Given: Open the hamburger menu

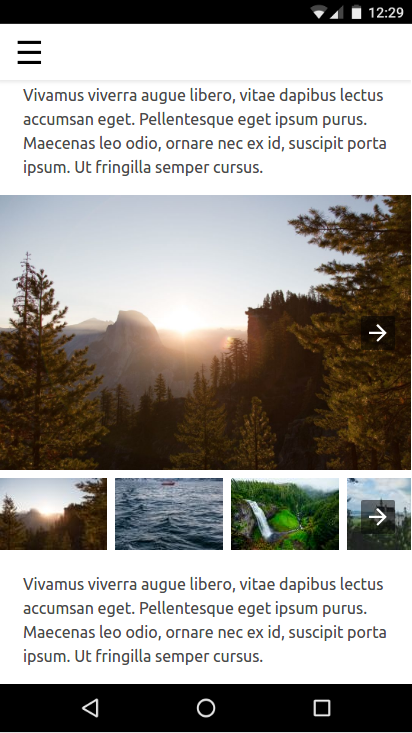Looking at the screenshot, I should click(29, 52).
